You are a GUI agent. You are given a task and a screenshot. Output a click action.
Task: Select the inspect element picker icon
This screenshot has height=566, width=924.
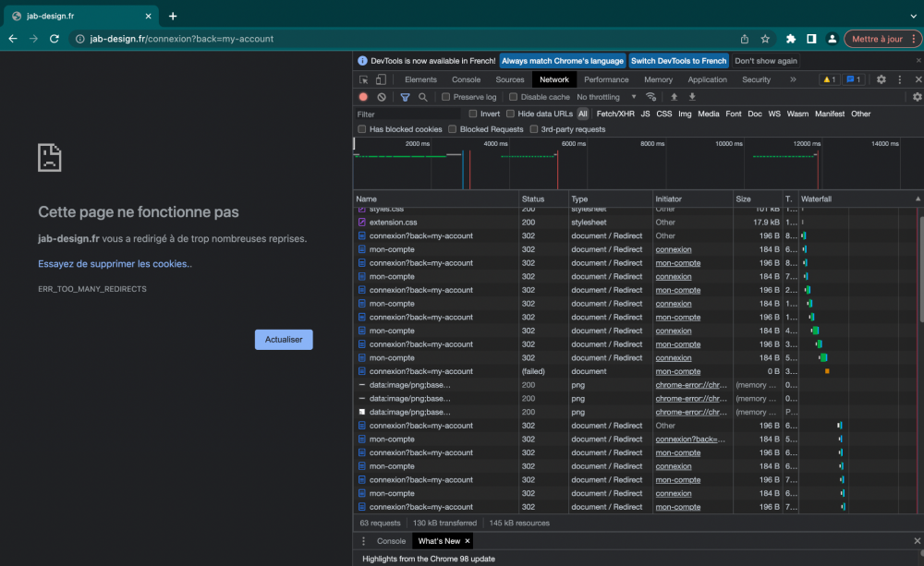[365, 80]
